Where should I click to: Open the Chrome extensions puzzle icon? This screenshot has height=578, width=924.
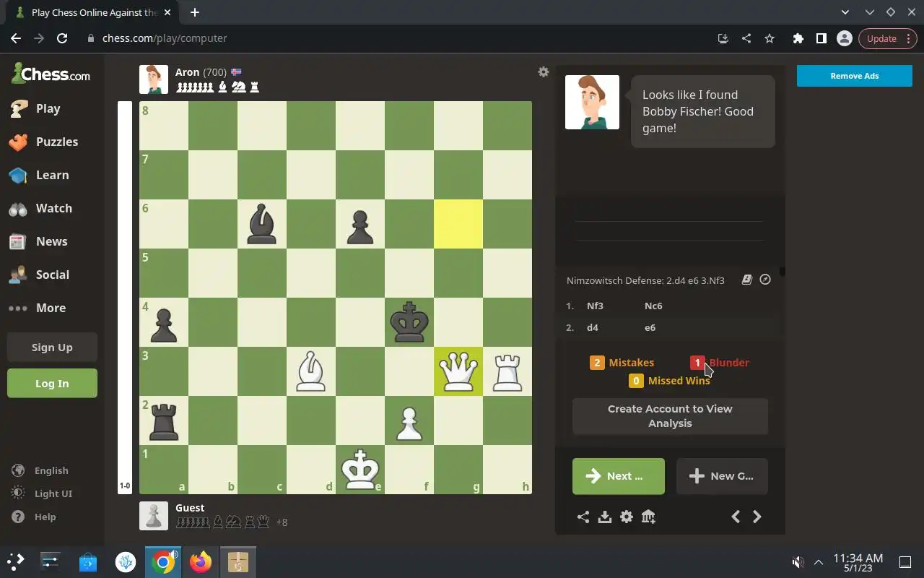798,38
